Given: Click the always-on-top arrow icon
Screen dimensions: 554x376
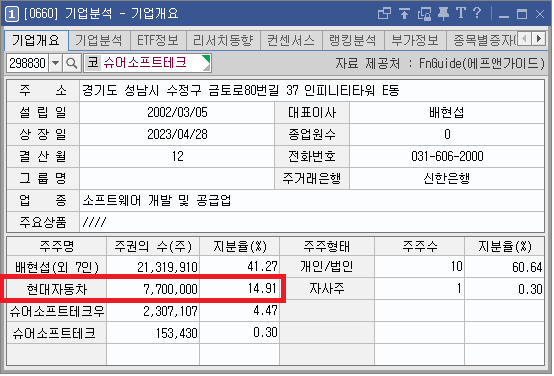Looking at the screenshot, I should pyautogui.click(x=404, y=13).
